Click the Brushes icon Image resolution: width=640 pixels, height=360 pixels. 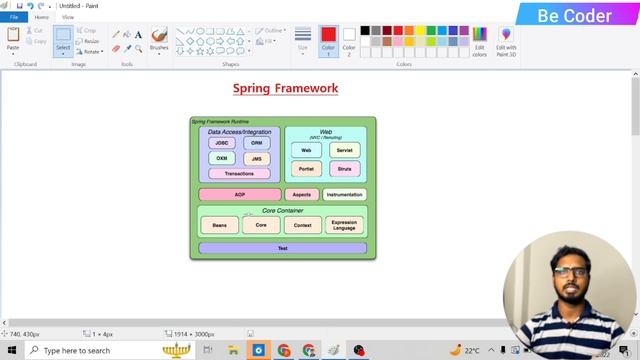click(159, 35)
